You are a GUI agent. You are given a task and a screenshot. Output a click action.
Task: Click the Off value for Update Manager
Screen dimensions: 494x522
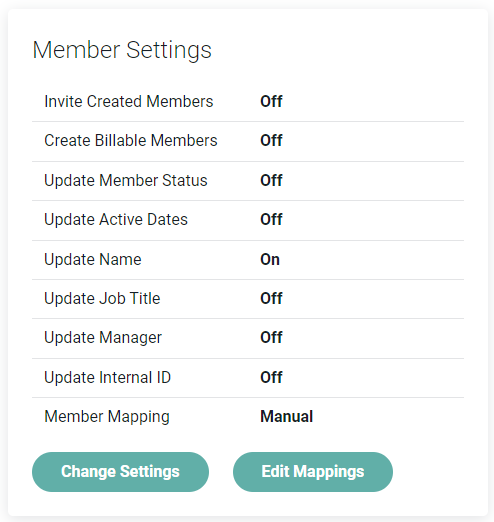coord(271,337)
